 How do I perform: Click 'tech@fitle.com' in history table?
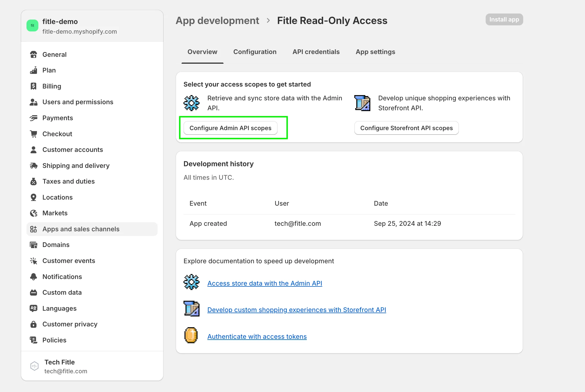(298, 224)
